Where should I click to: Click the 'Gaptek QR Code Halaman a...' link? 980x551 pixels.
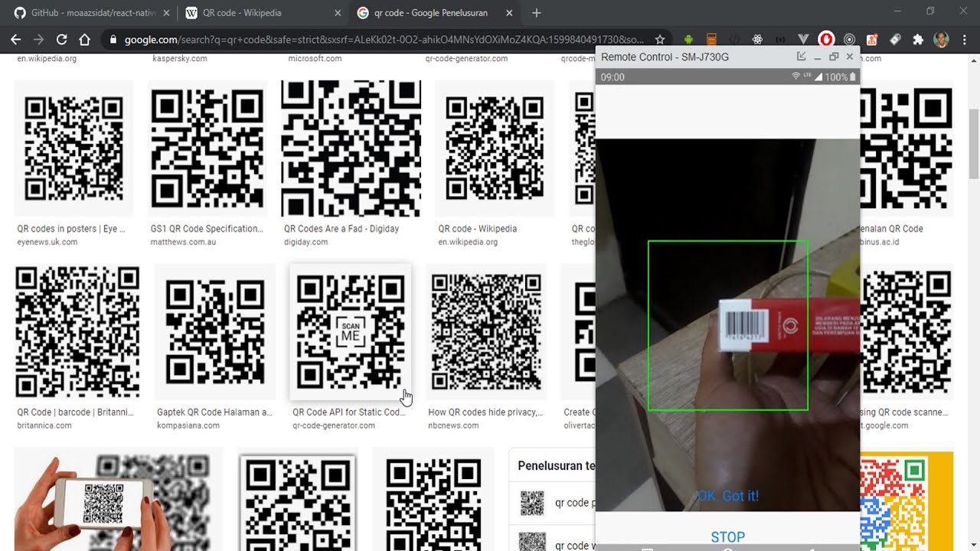214,412
